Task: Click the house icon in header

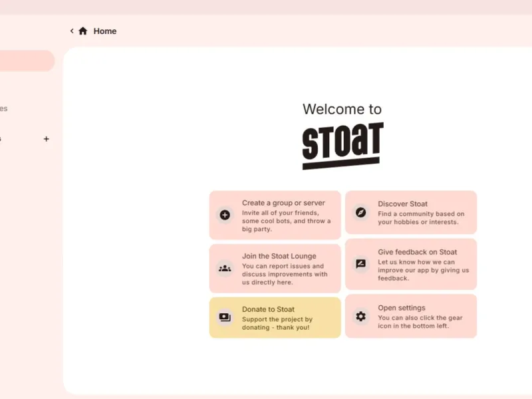Action: tap(83, 31)
